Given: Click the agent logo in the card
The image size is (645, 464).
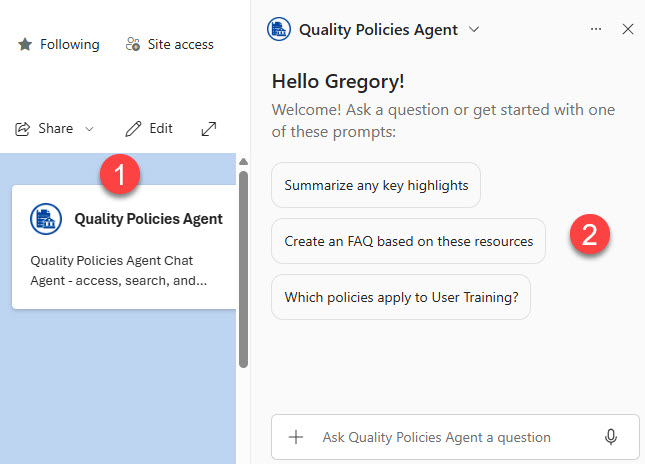Looking at the screenshot, I should [46, 219].
